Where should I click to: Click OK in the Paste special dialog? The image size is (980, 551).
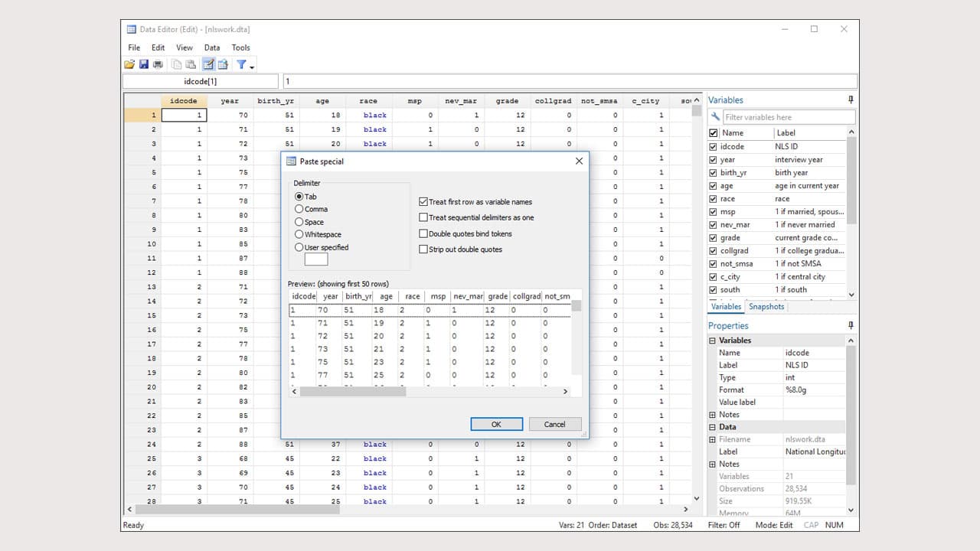click(x=496, y=423)
